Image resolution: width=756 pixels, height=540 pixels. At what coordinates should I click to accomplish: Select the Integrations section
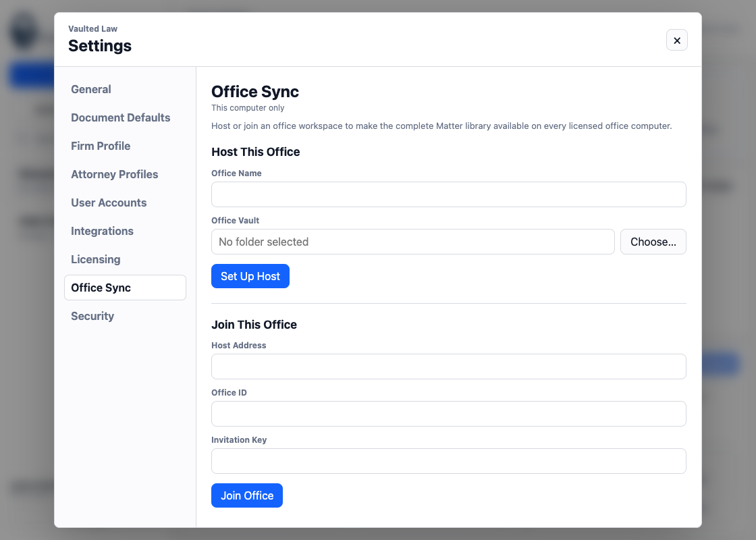[125, 231]
